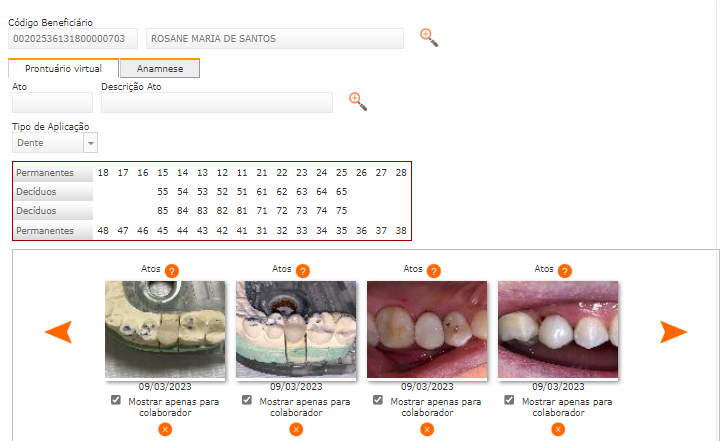Toggle collaborator-only checkbox under third photo

[378, 400]
